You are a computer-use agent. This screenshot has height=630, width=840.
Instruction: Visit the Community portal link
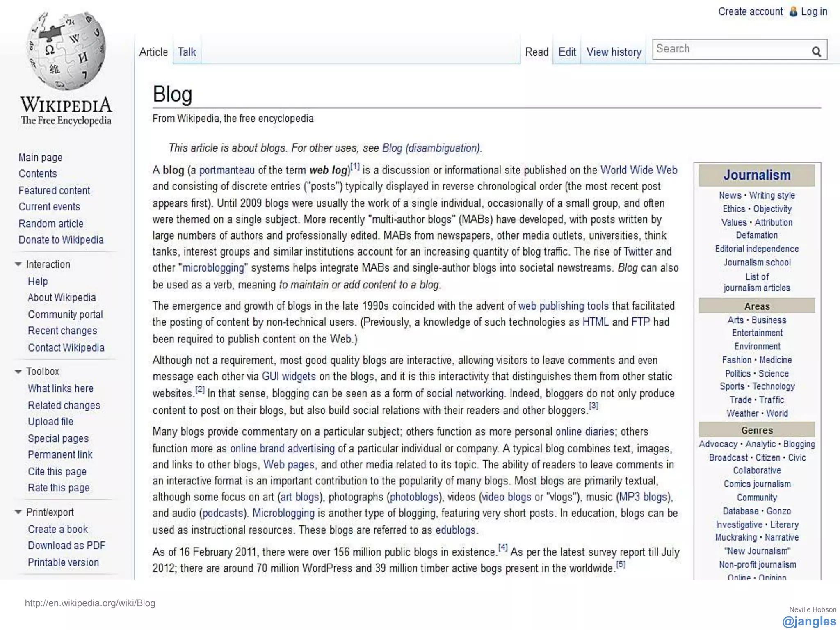(65, 315)
